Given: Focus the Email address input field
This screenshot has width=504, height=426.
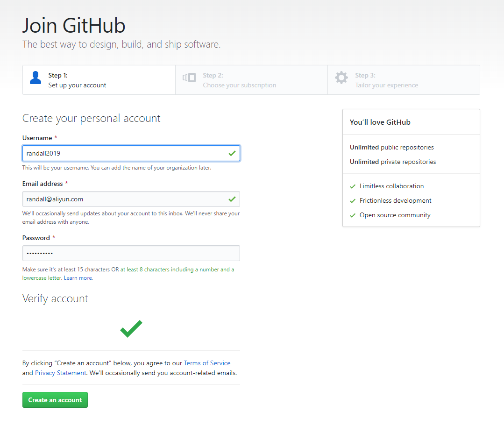Looking at the screenshot, I should [x=131, y=199].
